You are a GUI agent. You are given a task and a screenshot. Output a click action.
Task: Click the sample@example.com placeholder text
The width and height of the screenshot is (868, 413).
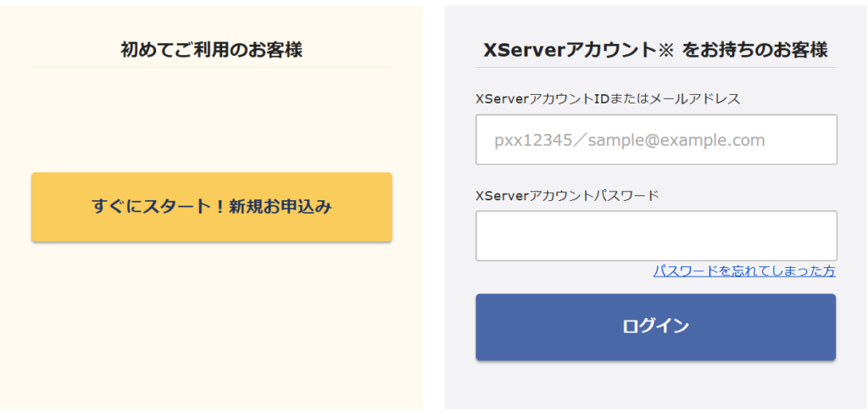[676, 141]
